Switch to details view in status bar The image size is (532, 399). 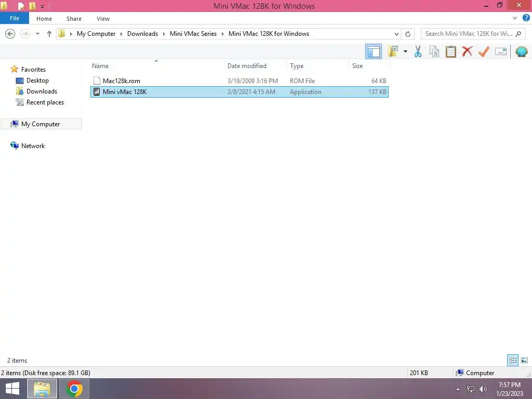513,360
